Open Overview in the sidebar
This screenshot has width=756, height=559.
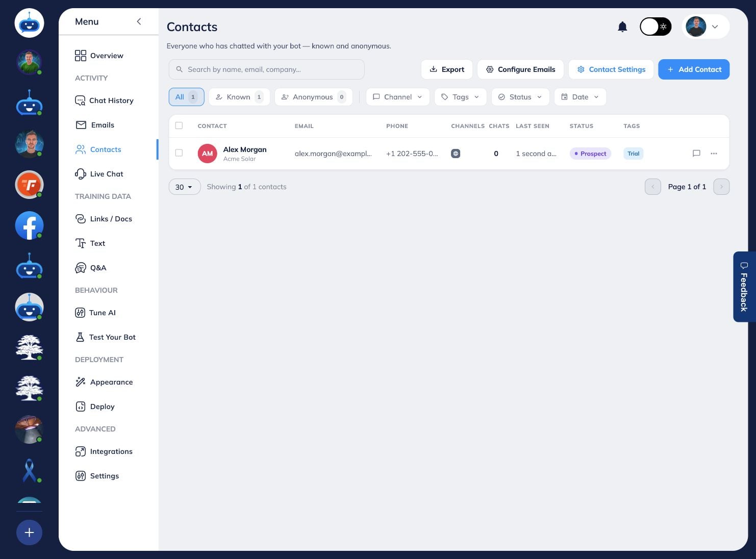pos(99,56)
